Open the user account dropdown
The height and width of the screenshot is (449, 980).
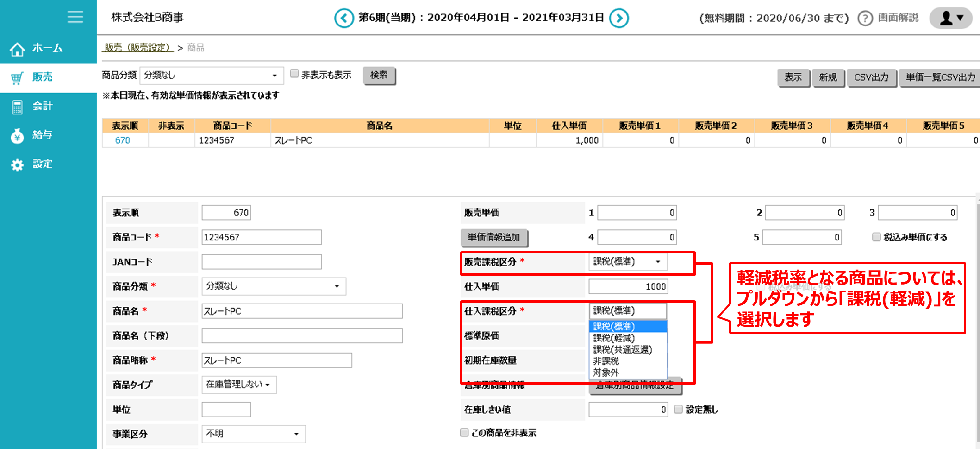coord(952,18)
